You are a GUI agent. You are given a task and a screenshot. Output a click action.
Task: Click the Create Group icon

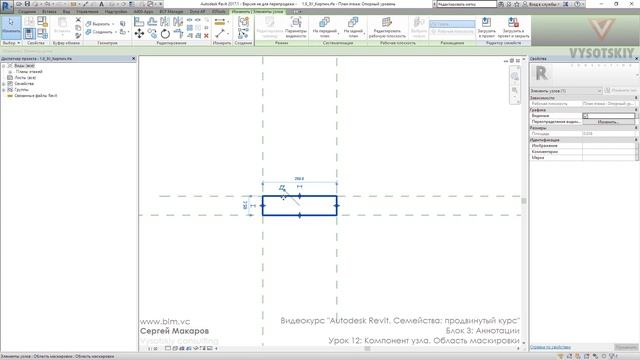243,22
